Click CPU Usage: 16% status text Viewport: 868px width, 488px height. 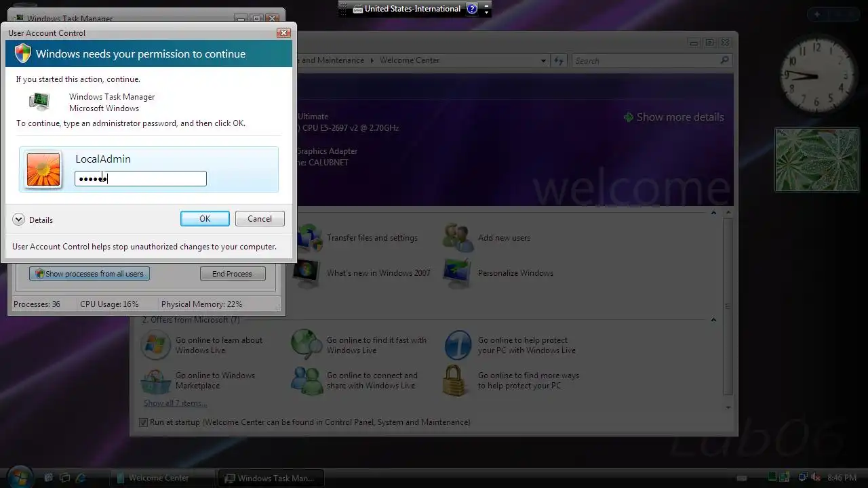[x=109, y=304]
